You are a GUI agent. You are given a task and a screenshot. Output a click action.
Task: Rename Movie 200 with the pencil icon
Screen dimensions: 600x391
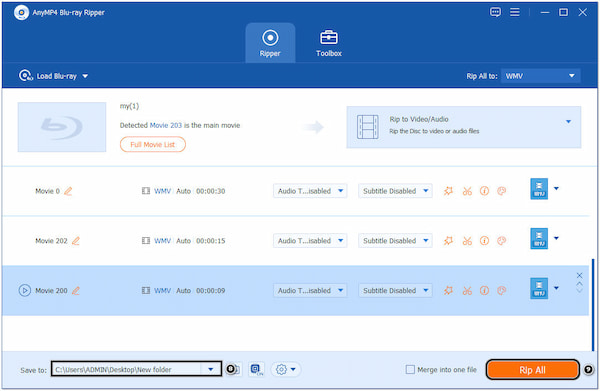click(x=76, y=291)
